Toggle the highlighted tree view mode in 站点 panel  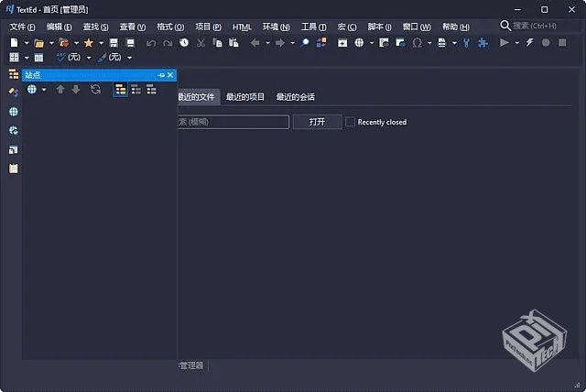pyautogui.click(x=120, y=90)
